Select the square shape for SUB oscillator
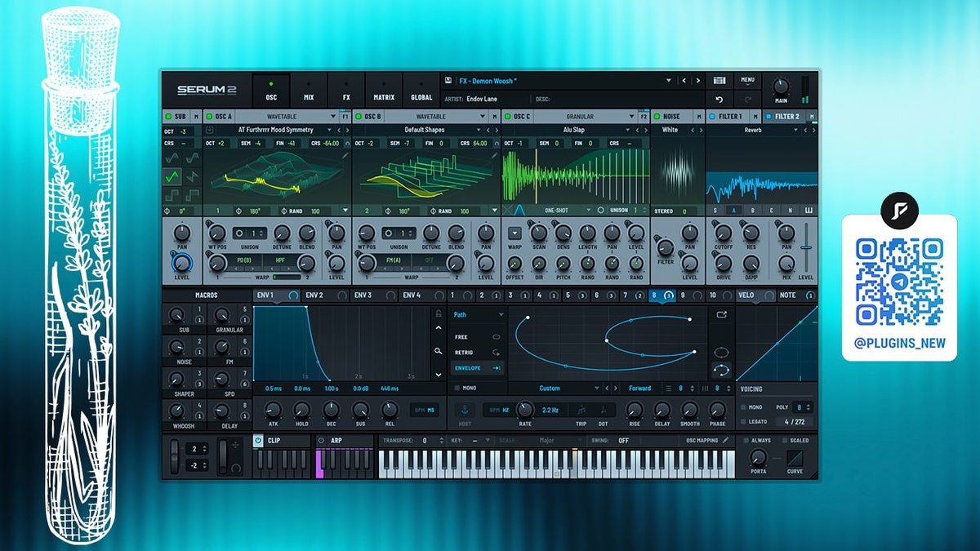The image size is (980, 551). [171, 194]
